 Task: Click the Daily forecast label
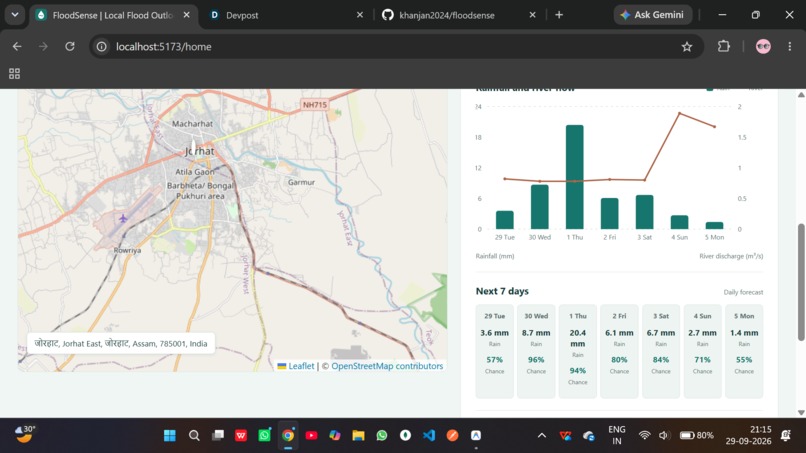tap(743, 292)
